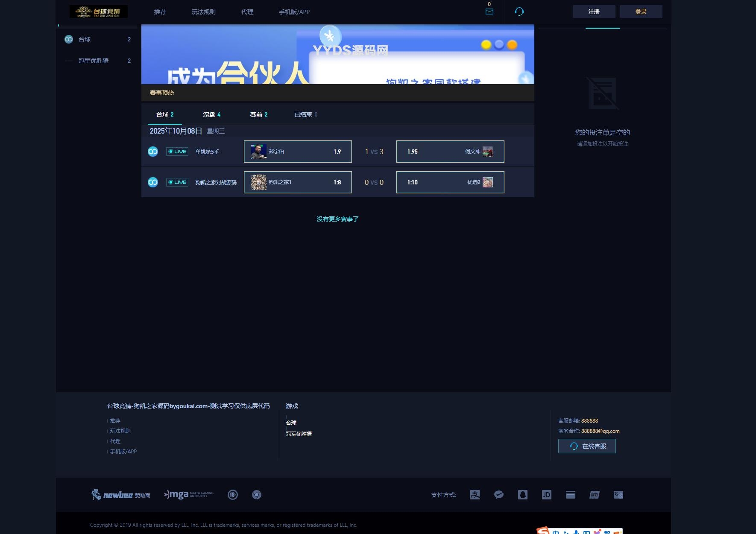The height and width of the screenshot is (534, 756).
Task: Click the WeChat payment icon
Action: [498, 495]
